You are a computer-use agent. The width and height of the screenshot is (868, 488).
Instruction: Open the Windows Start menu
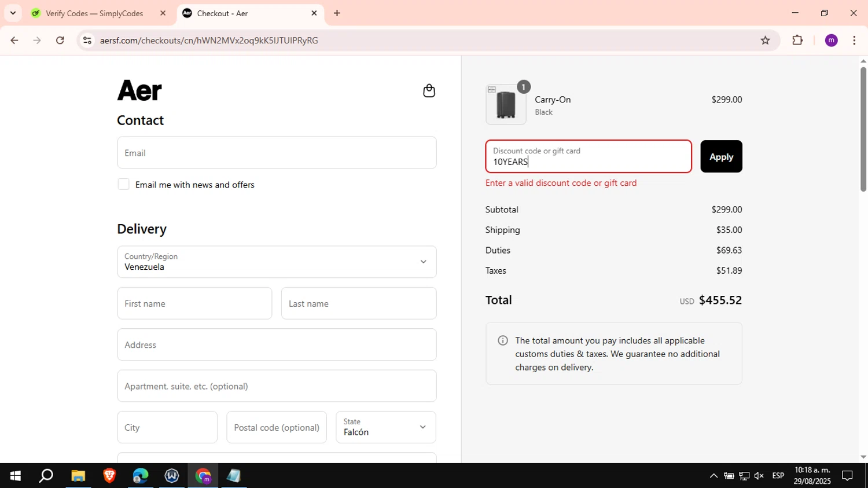tap(16, 476)
